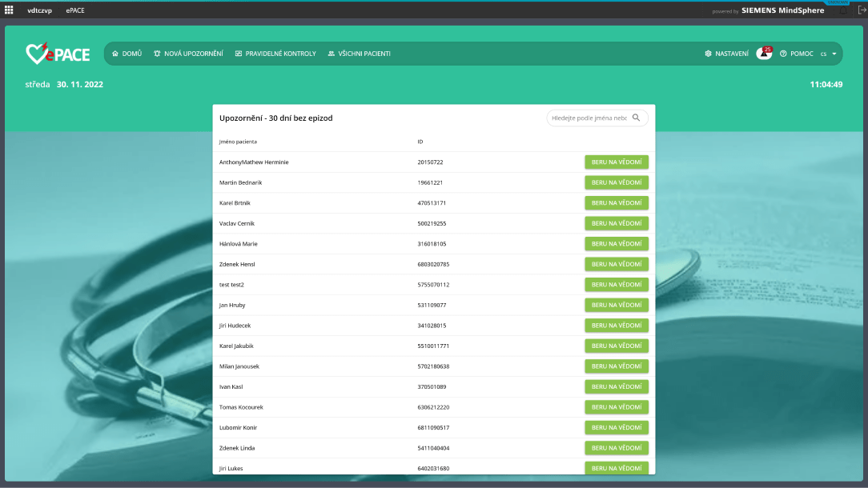Viewport: 868px width, 488px height.
Task: Click the search magnifier icon
Action: point(636,118)
